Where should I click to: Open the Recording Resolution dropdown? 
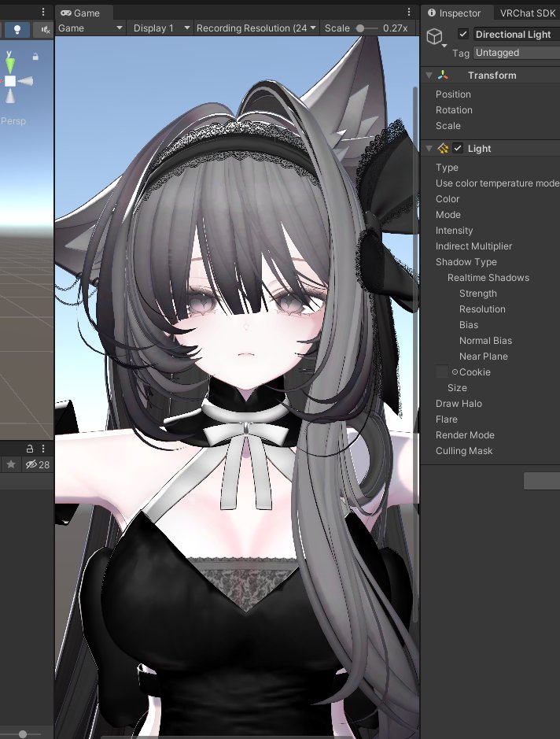click(256, 28)
